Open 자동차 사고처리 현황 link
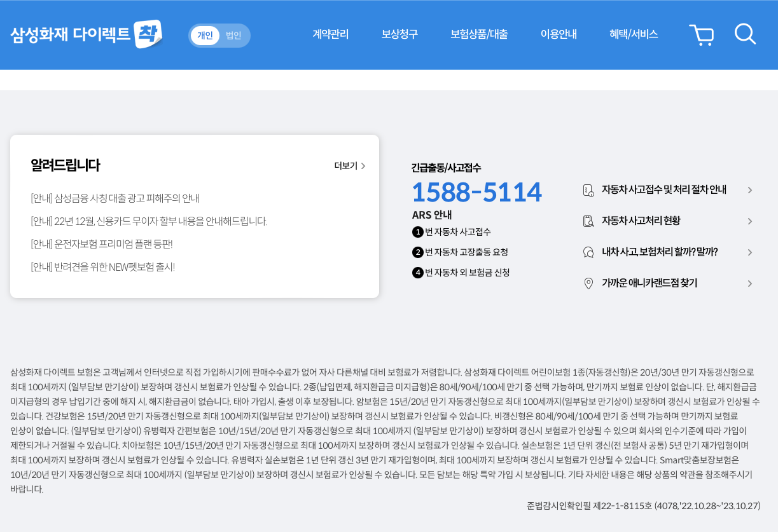 [641, 221]
